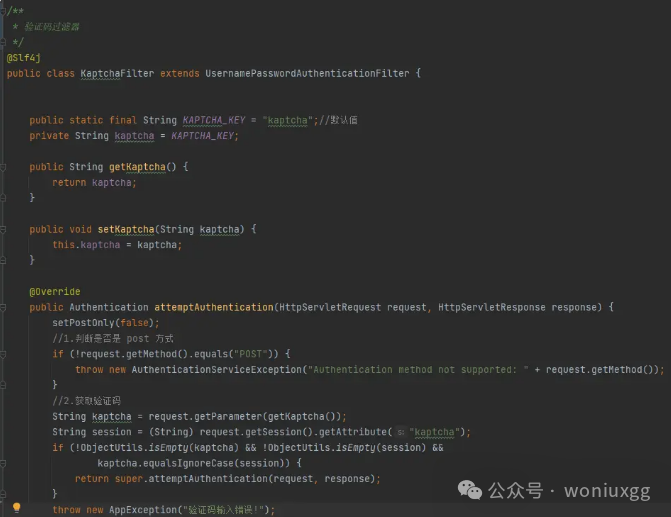Select the KaptchaFilter class name

coord(117,74)
